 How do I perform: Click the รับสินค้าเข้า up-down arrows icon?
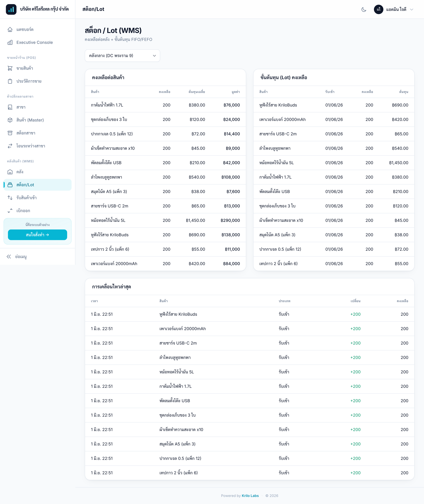[10, 198]
